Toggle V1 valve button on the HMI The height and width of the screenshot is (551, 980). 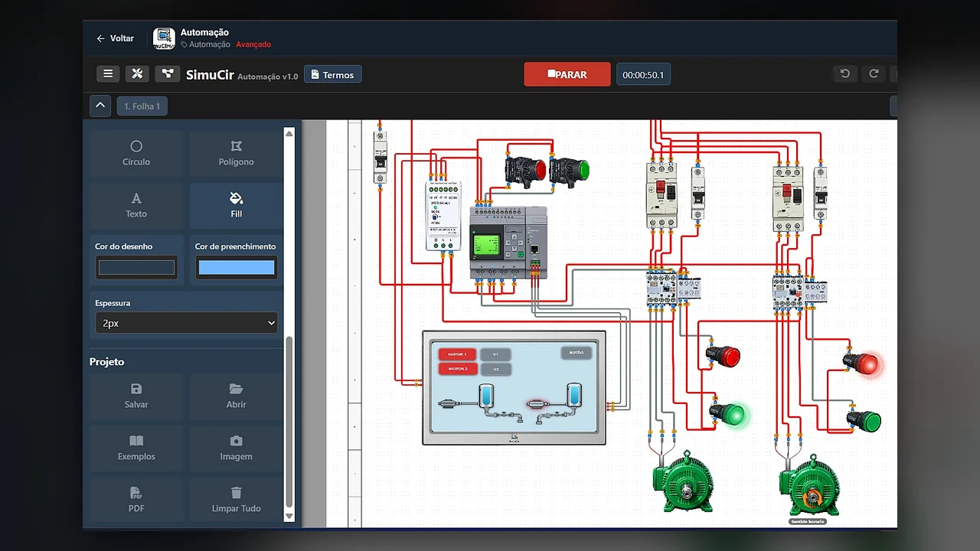(x=495, y=354)
